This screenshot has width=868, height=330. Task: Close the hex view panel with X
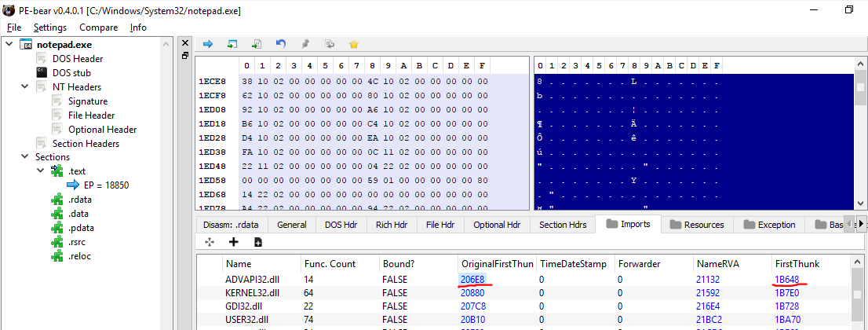point(185,43)
